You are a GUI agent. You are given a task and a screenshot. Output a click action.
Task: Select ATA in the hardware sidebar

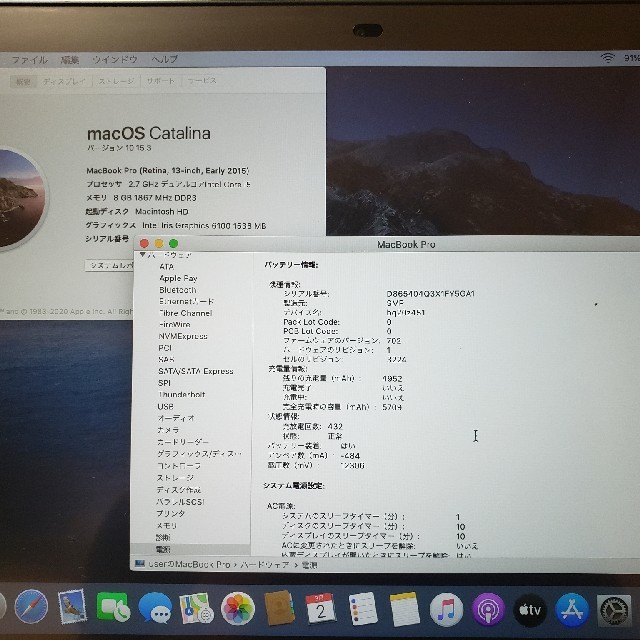[x=167, y=267]
